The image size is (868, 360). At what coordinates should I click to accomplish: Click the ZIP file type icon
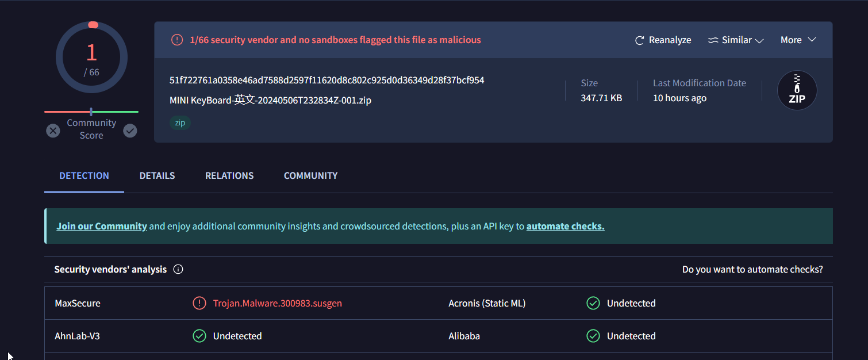click(x=797, y=90)
